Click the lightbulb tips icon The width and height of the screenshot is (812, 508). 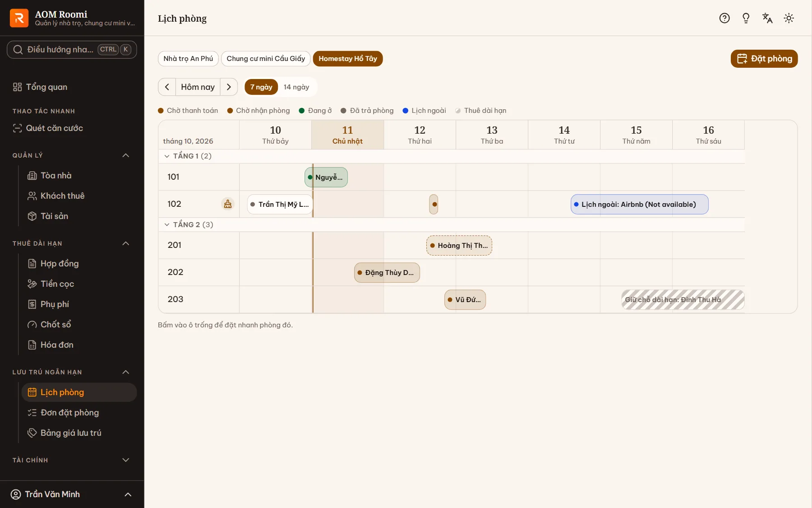[x=746, y=18]
